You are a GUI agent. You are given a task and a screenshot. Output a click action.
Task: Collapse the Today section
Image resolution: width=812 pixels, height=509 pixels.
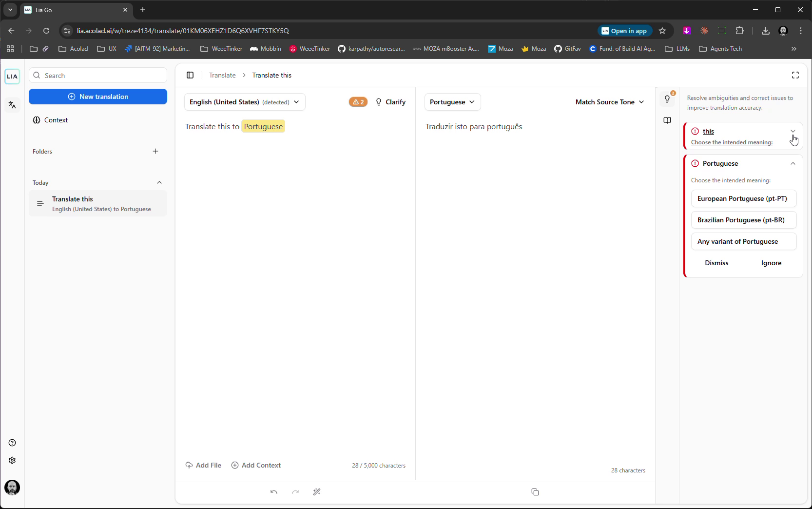(x=159, y=182)
